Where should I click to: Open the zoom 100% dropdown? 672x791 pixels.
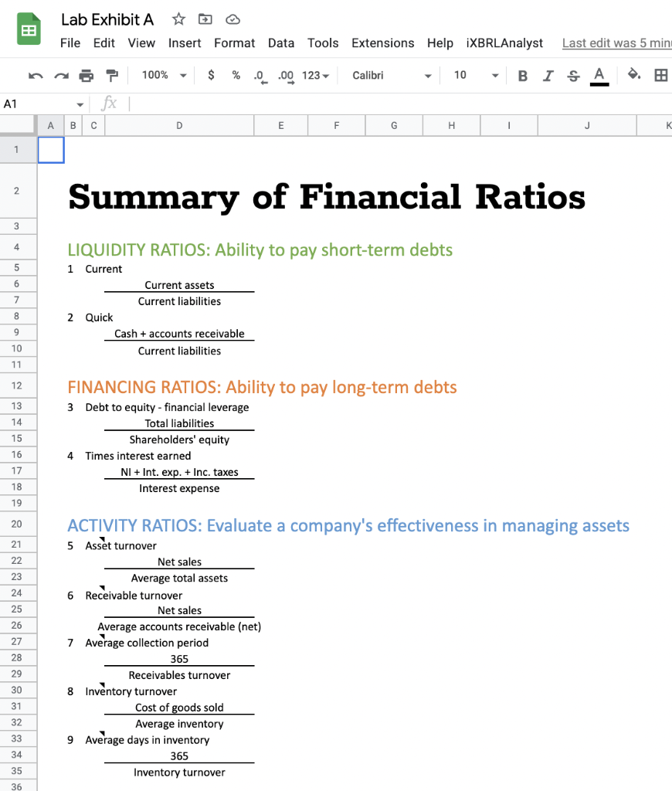pyautogui.click(x=164, y=75)
